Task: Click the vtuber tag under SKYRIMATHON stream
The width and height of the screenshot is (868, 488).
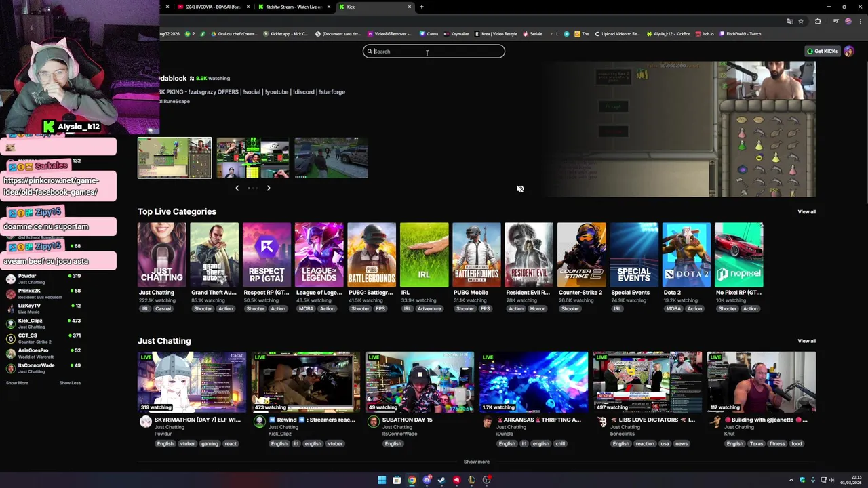Action: [x=187, y=444]
